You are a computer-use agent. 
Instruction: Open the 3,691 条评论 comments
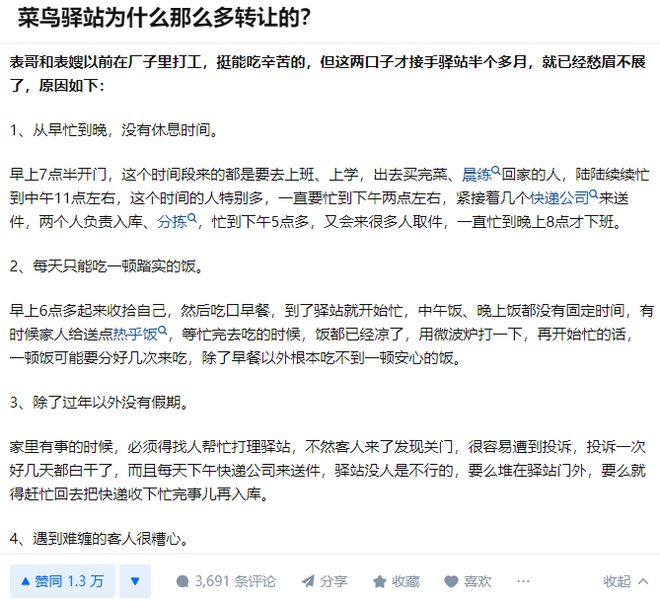point(225,581)
